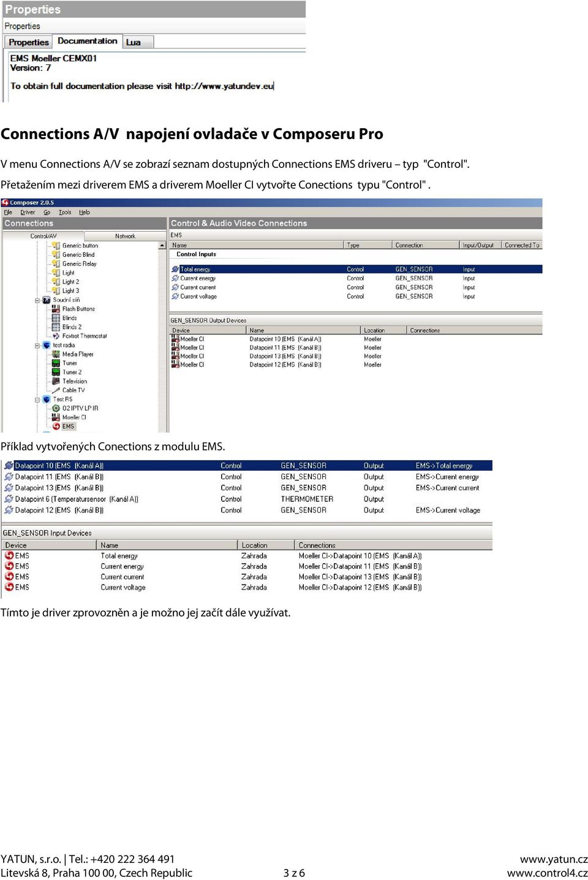
Task: Click the Current voltage connection icon
Action: tap(175, 297)
